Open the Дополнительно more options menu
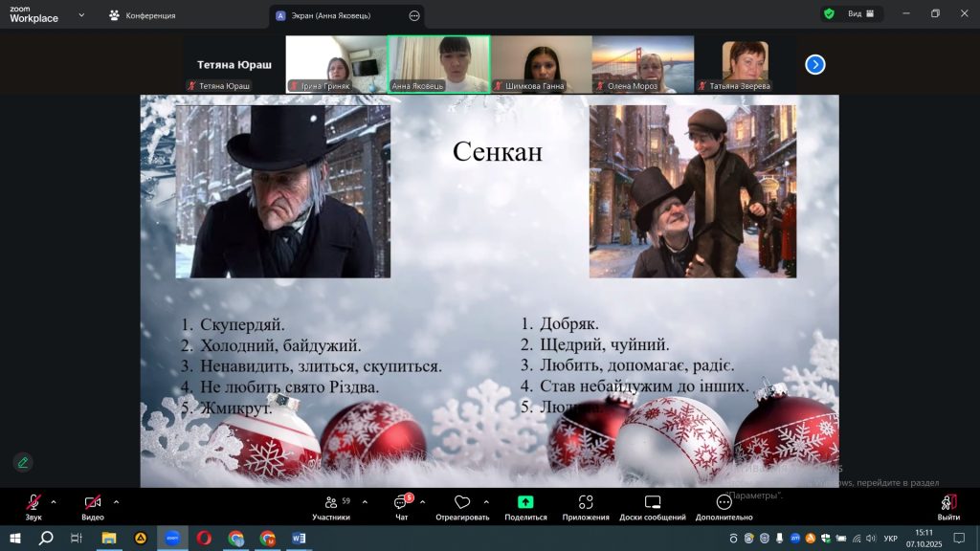Screen dimensions: 980x551 point(724,502)
